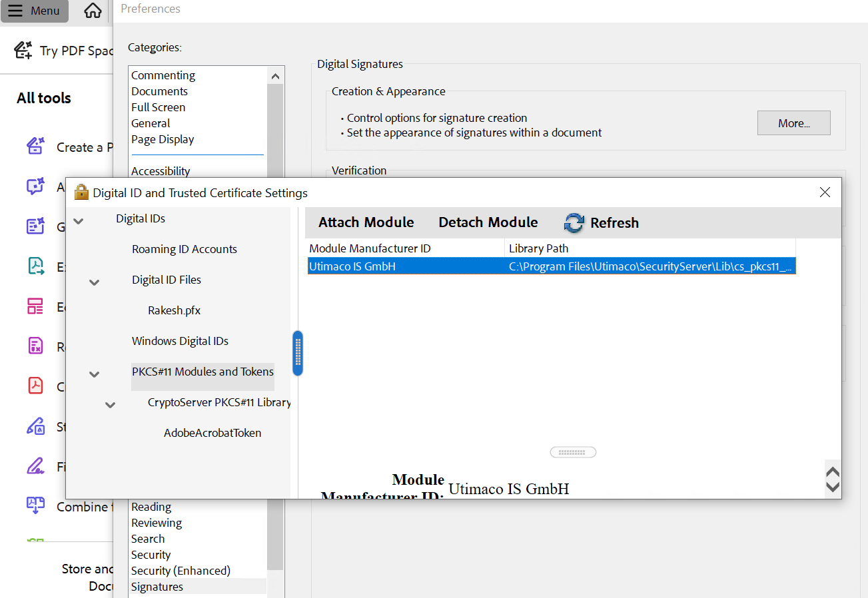Select Reviewing in Preferences categories

tap(157, 523)
